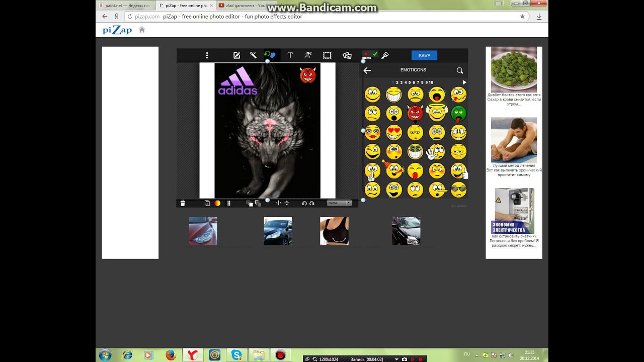Add the sunglasses emoticon
The image size is (644, 362).
coord(458,190)
